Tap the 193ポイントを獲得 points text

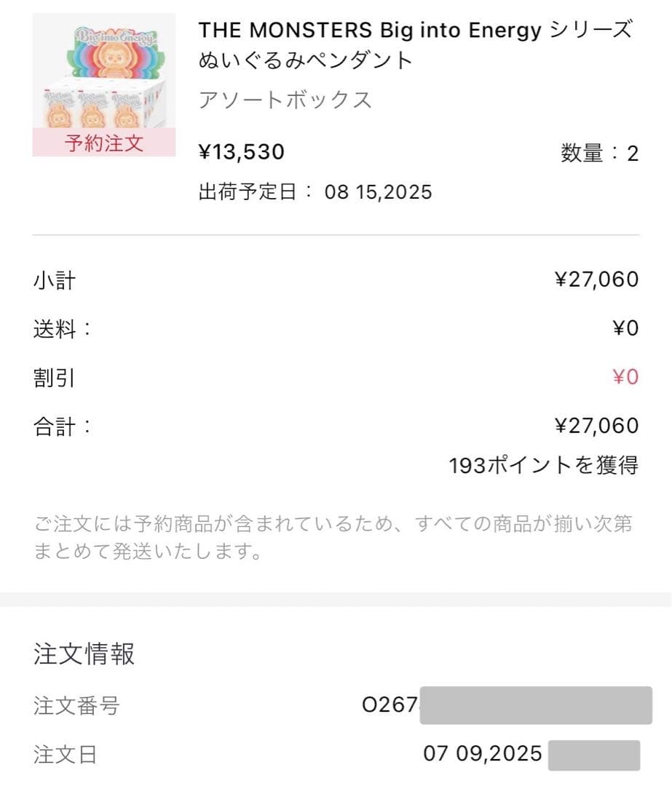(543, 465)
